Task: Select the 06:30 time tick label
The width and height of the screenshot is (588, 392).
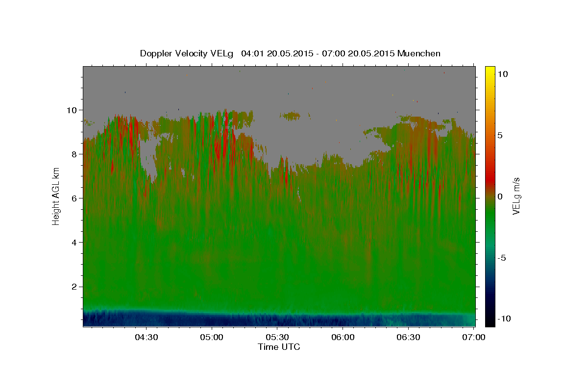Action: pyautogui.click(x=409, y=337)
